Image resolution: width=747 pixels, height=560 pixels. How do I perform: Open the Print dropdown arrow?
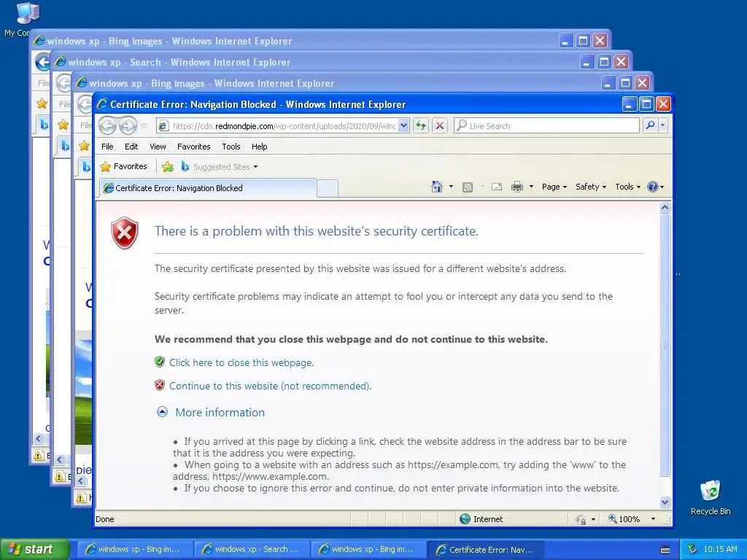coord(531,187)
